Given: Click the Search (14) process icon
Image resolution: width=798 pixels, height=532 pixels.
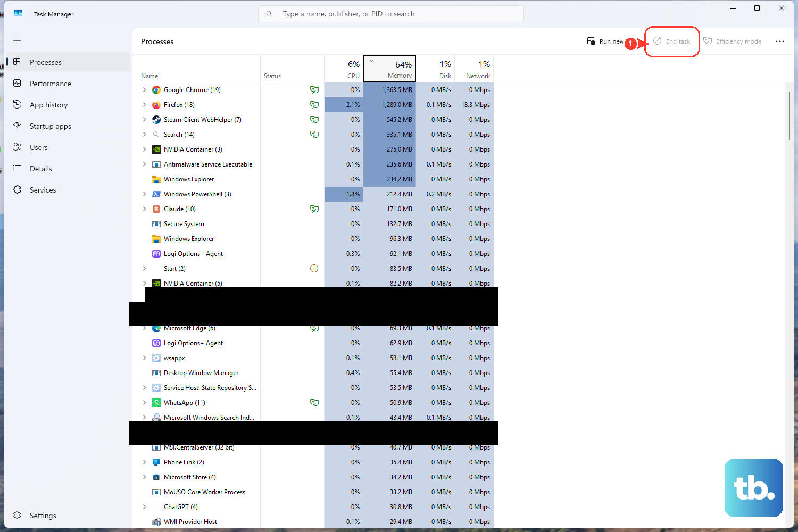Looking at the screenshot, I should coord(156,135).
